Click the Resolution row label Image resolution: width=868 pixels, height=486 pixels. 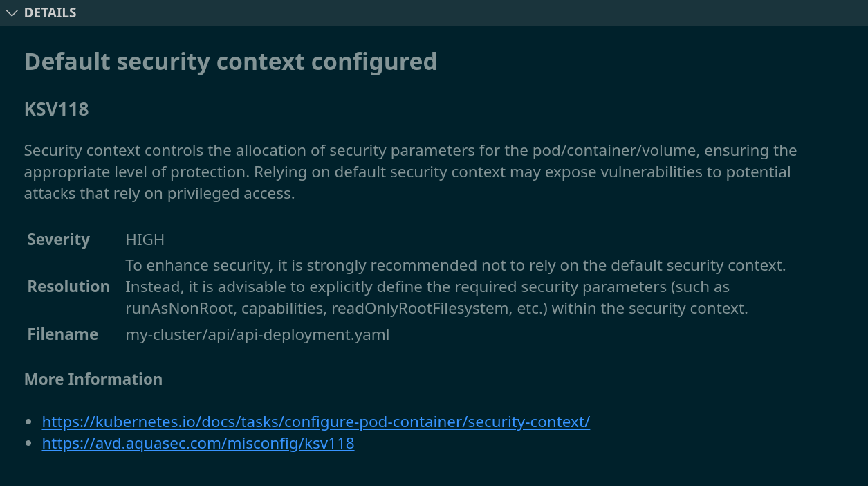click(68, 287)
